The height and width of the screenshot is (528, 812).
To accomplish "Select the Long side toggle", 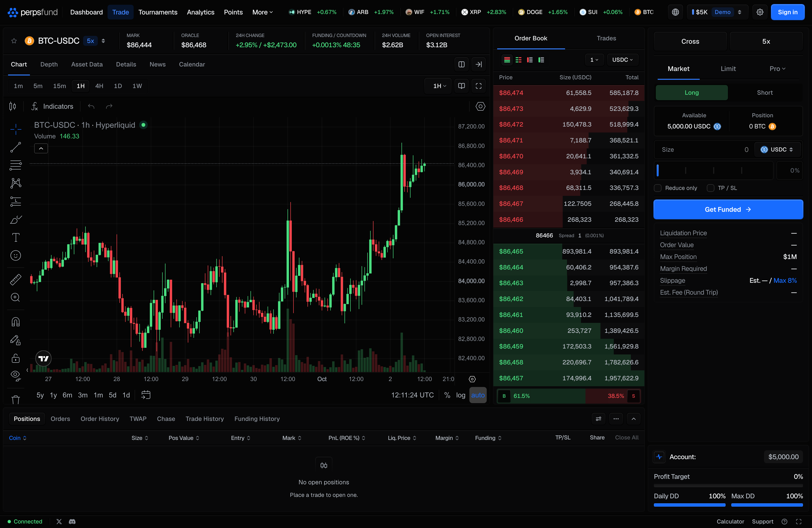I will pos(692,93).
